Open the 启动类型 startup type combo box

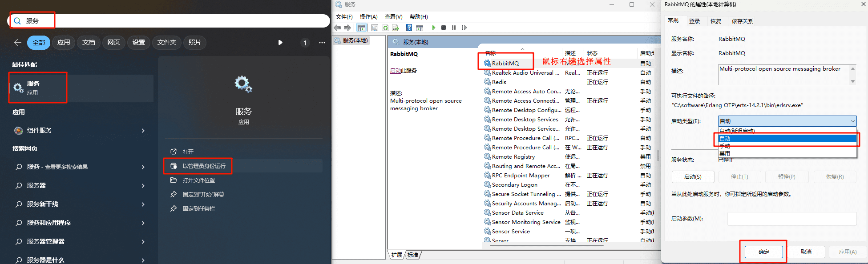(787, 121)
